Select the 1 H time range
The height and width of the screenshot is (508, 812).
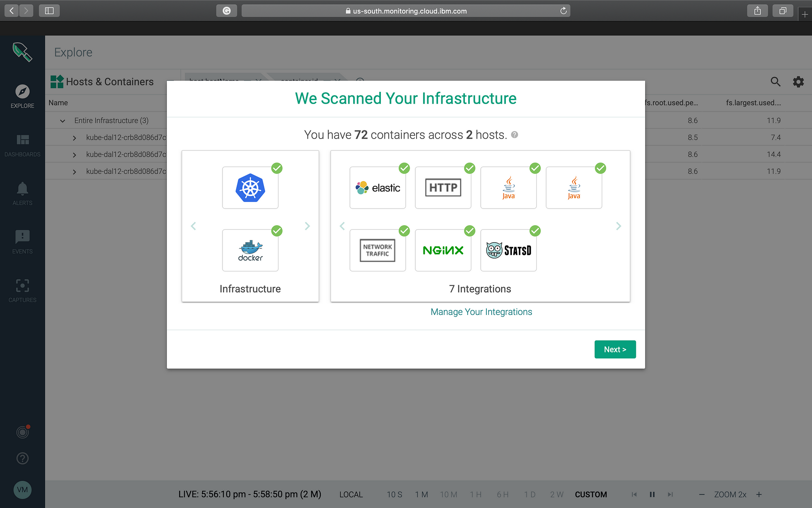[x=476, y=495]
